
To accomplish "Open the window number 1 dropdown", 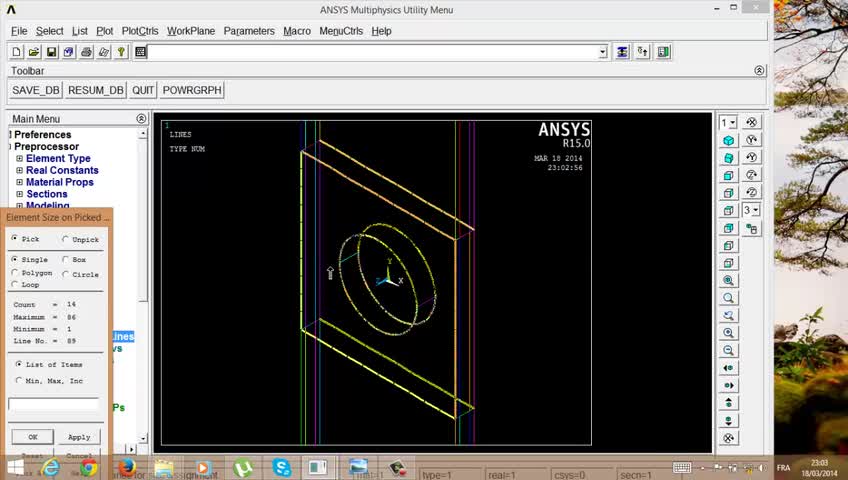I will [733, 123].
